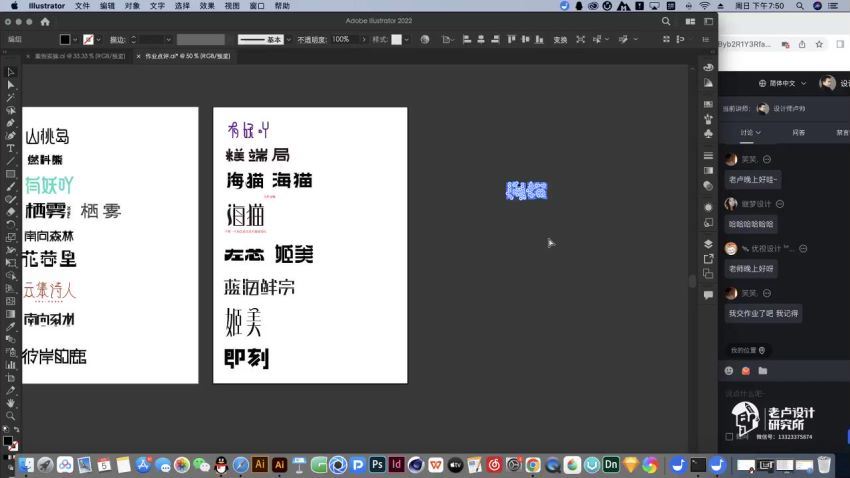Select the Line Segment tool

(10, 161)
